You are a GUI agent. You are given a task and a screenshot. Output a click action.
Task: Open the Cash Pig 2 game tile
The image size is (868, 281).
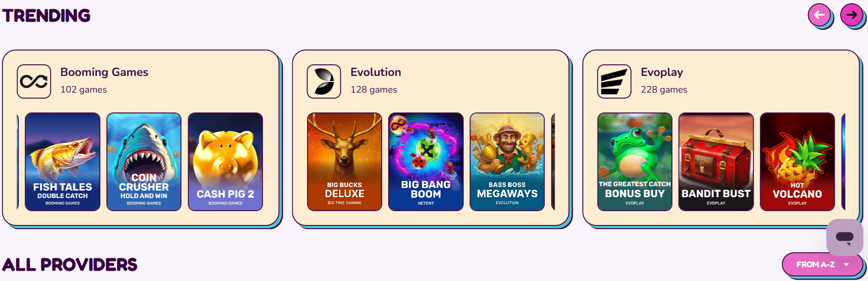[226, 162]
